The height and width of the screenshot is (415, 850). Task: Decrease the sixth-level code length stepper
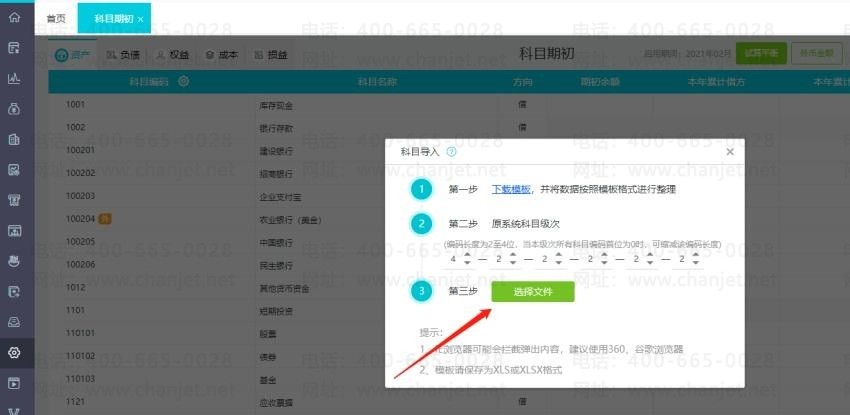[x=696, y=264]
